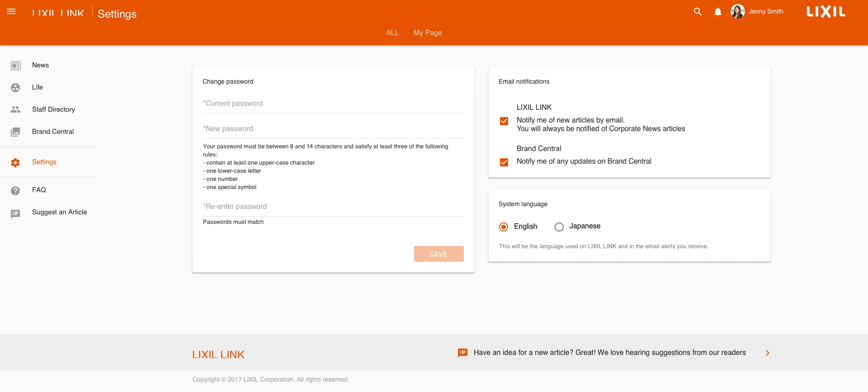
Task: Toggle LIXIL LINK new articles email checkbox
Action: [x=504, y=121]
